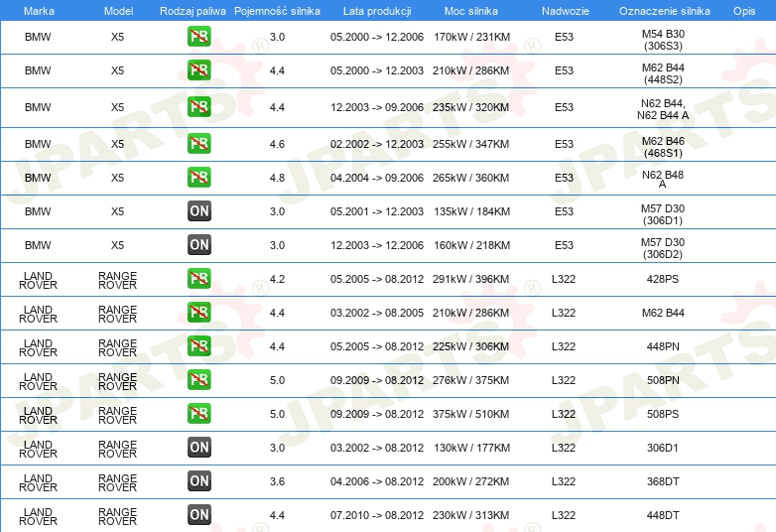Image resolution: width=776 pixels, height=532 pixels.
Task: Click petrol icon in Range Rover 428PS row
Action: pos(198,278)
